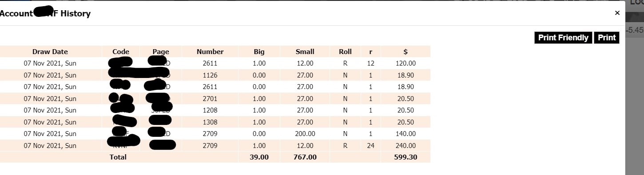This screenshot has width=644, height=175.
Task: Click the 240.00 amount cell
Action: [x=405, y=145]
